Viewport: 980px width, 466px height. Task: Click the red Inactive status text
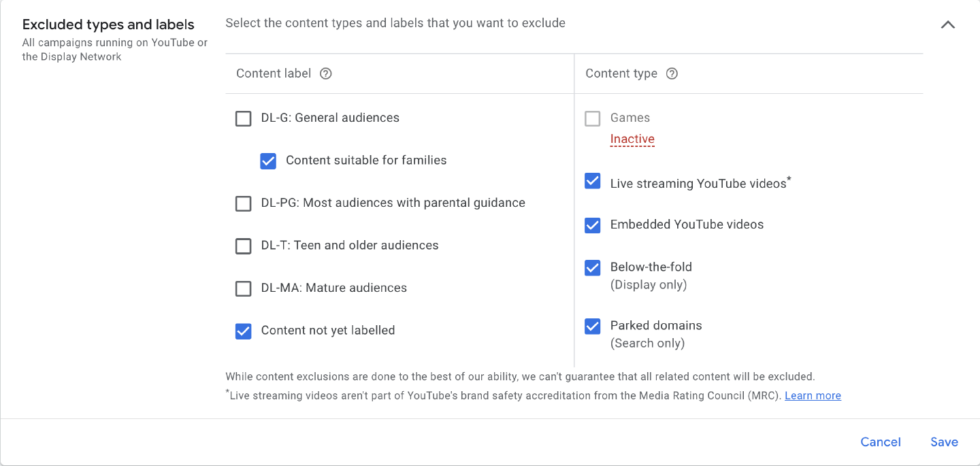pyautogui.click(x=632, y=139)
